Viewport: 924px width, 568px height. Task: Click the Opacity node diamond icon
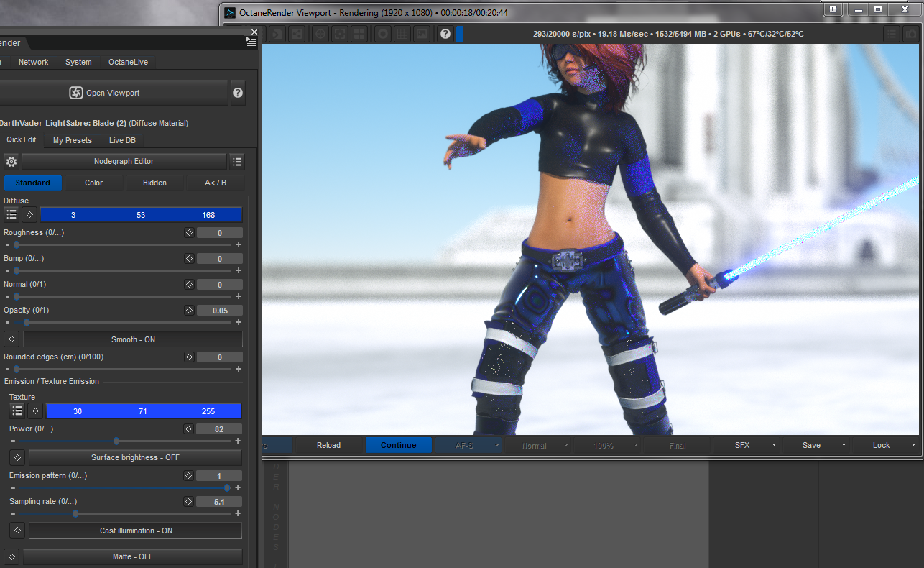(190, 311)
